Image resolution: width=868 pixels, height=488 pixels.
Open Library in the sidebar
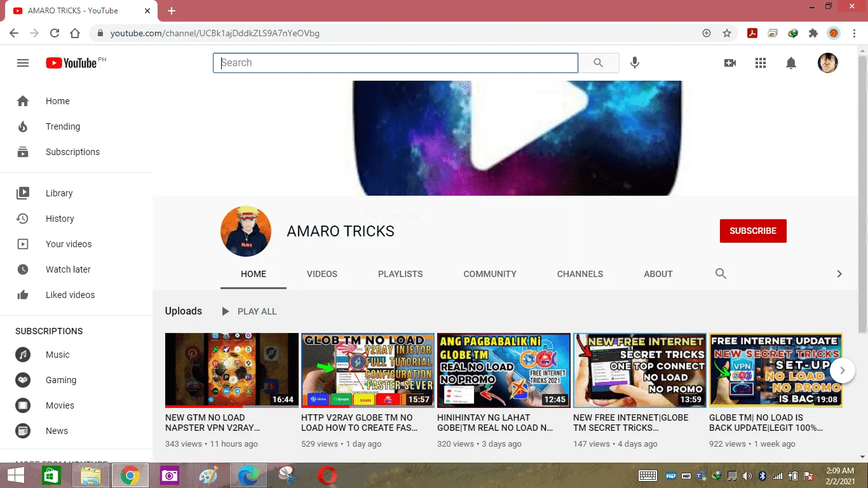76,193
